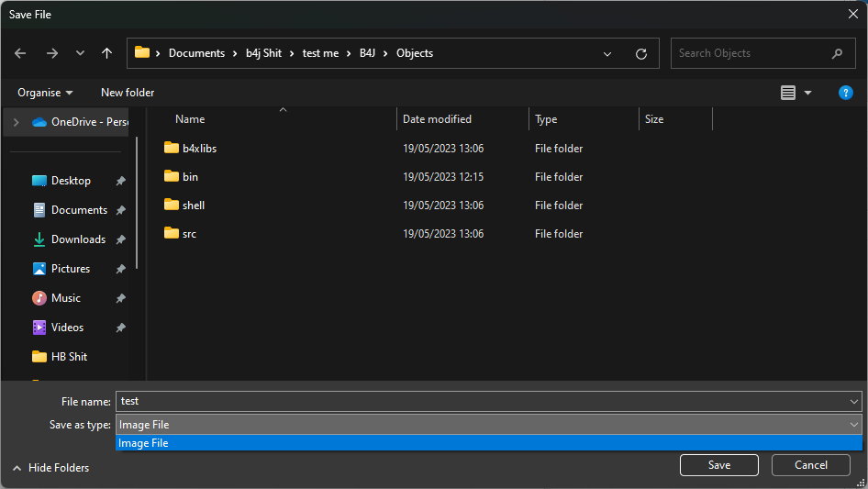Click the Cancel button
The height and width of the screenshot is (489, 868).
click(810, 465)
